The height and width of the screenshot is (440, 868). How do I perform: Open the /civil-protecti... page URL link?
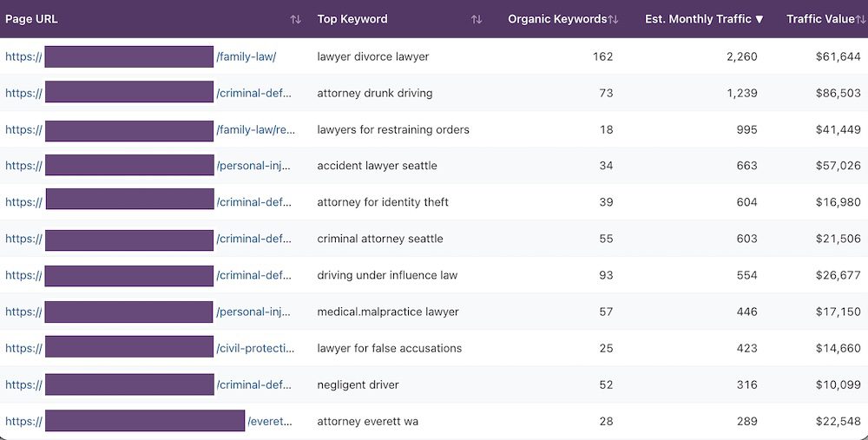255,348
